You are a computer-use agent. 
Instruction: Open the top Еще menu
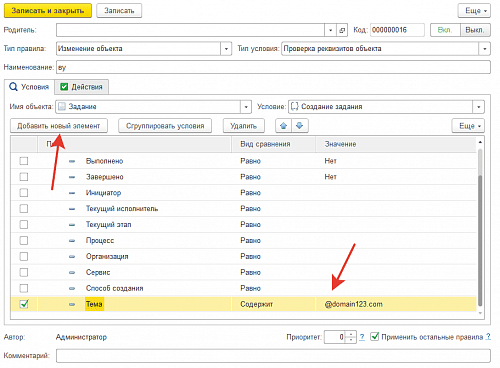click(474, 11)
